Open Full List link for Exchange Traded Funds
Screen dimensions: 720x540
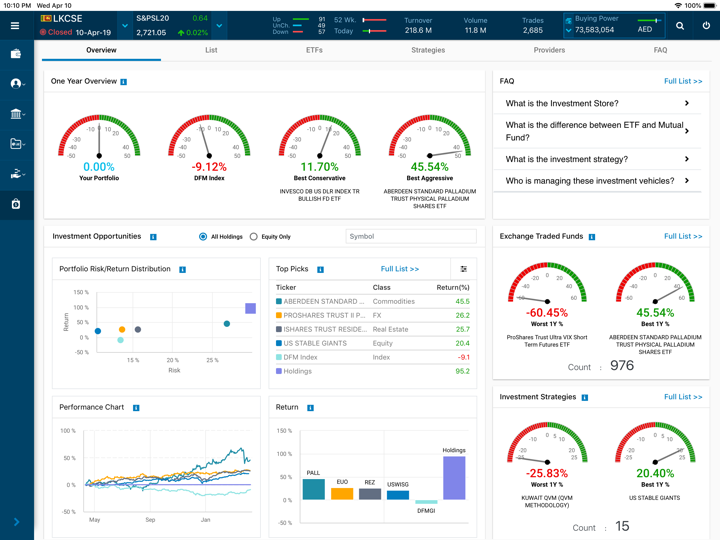coord(683,237)
